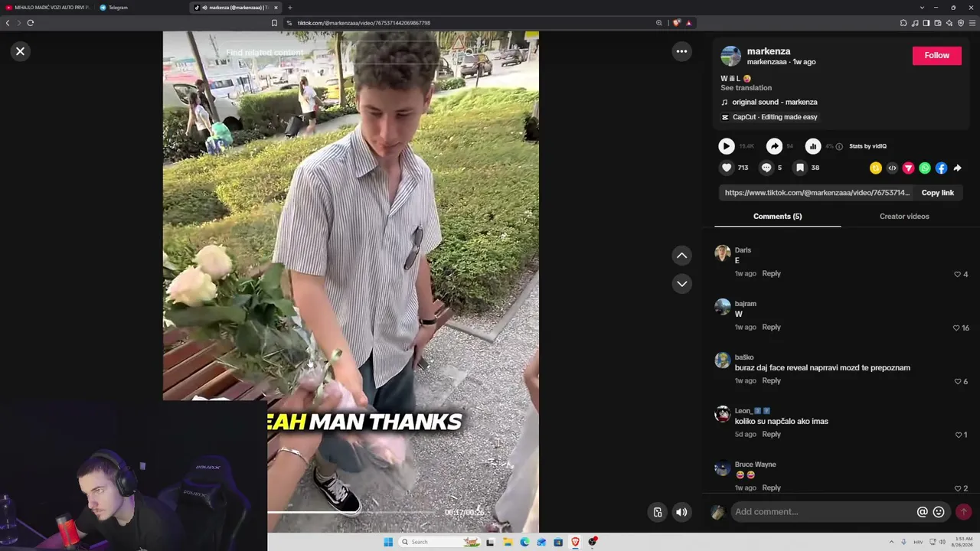
Task: Like Daris comment
Action: 957,274
